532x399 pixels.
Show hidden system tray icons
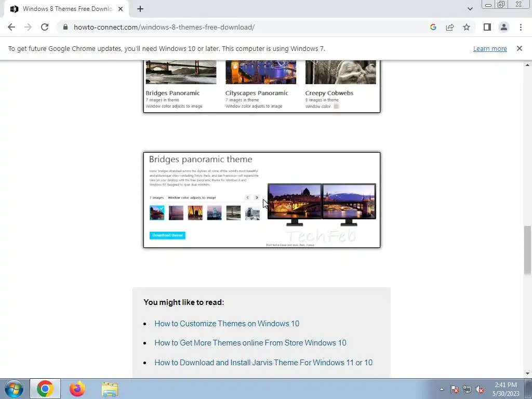click(x=442, y=389)
